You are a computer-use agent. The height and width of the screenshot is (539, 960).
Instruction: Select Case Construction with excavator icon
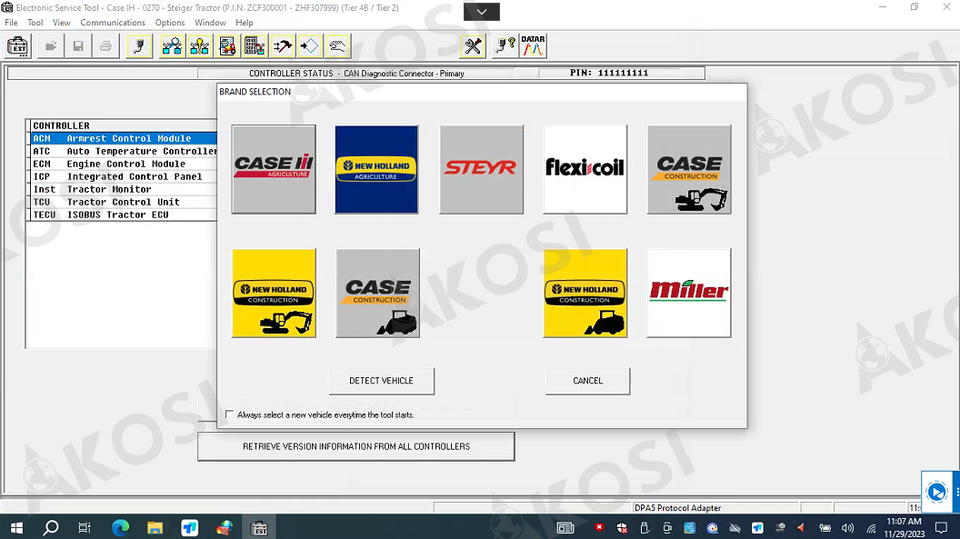[x=689, y=169]
